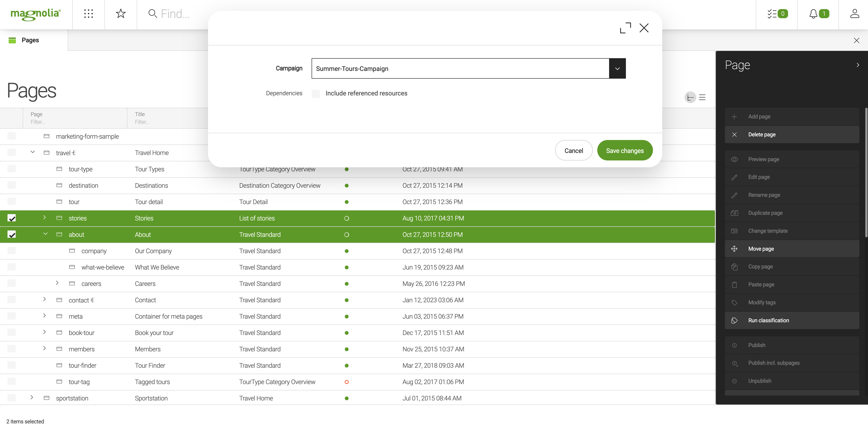The image size is (868, 435).
Task: Open the app launcher grid icon
Action: point(88,13)
